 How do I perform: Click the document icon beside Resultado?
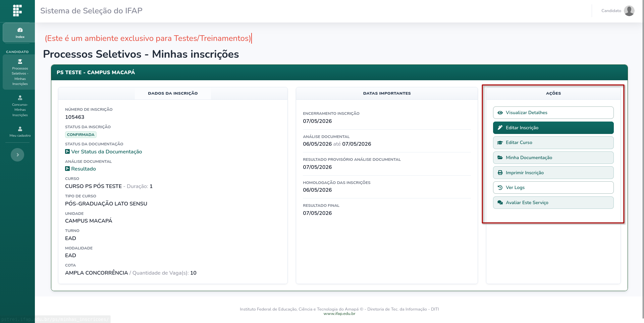pyautogui.click(x=67, y=169)
